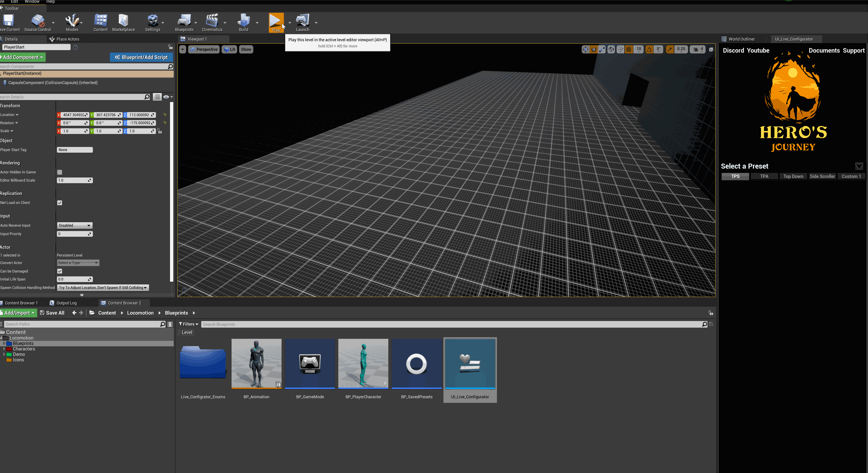
Task: Switch to the Output Log tab
Action: pos(66,303)
